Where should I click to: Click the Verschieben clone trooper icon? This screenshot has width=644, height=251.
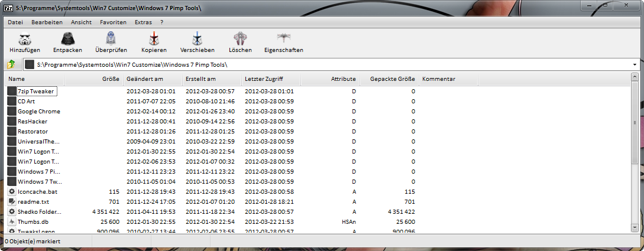point(197,38)
